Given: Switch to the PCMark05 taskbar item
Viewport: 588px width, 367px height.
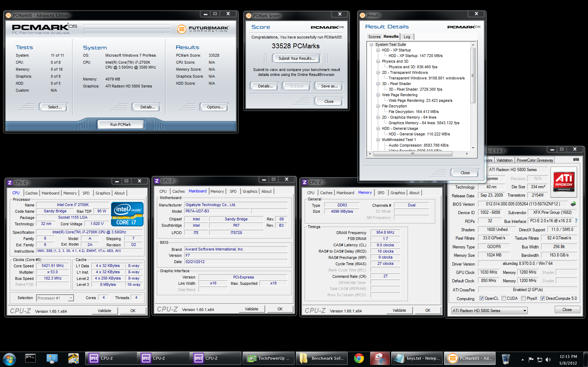Looking at the screenshot, I should coord(470,358).
